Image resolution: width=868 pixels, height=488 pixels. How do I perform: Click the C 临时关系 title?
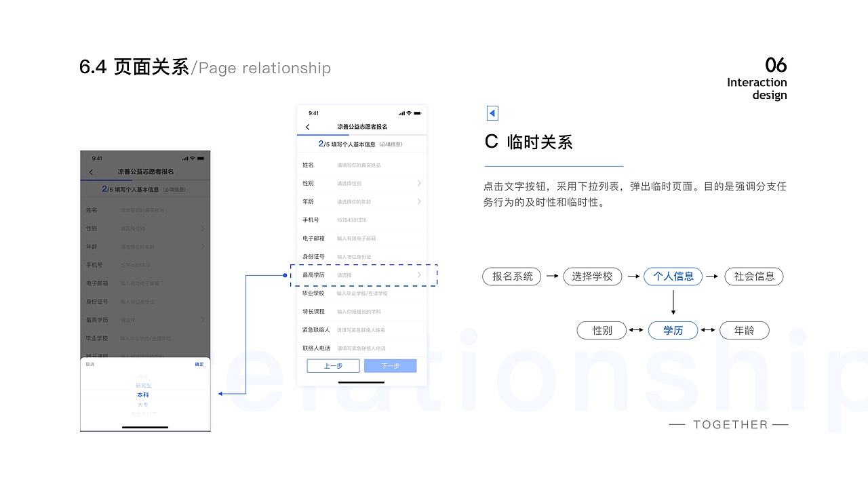coord(529,142)
